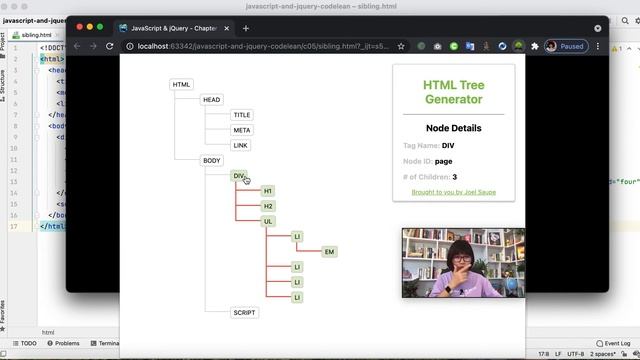Open the camera screenshot extension

click(x=438, y=46)
